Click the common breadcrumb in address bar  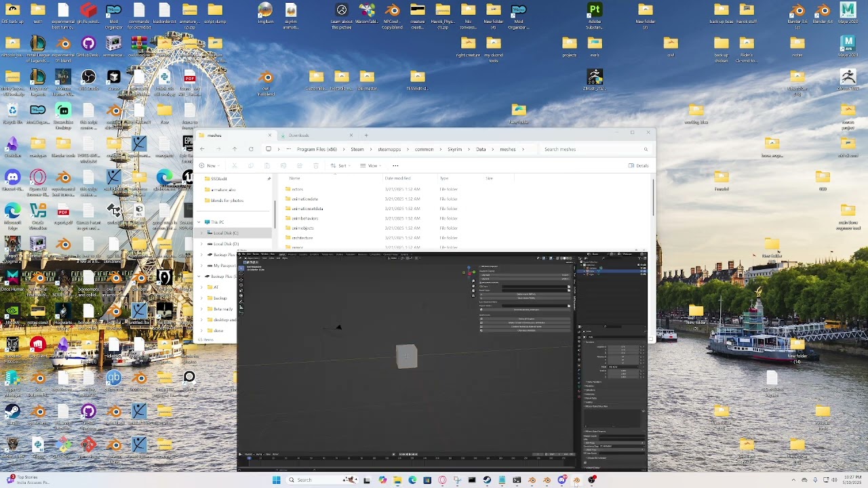[424, 149]
